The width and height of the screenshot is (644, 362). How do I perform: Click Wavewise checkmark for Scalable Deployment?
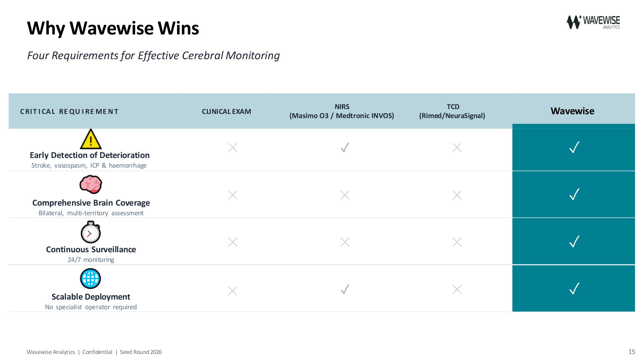[574, 288]
